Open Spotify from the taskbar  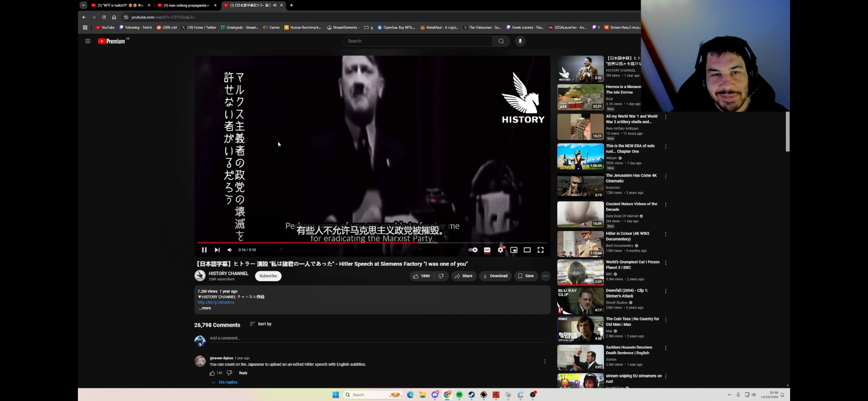[459, 395]
